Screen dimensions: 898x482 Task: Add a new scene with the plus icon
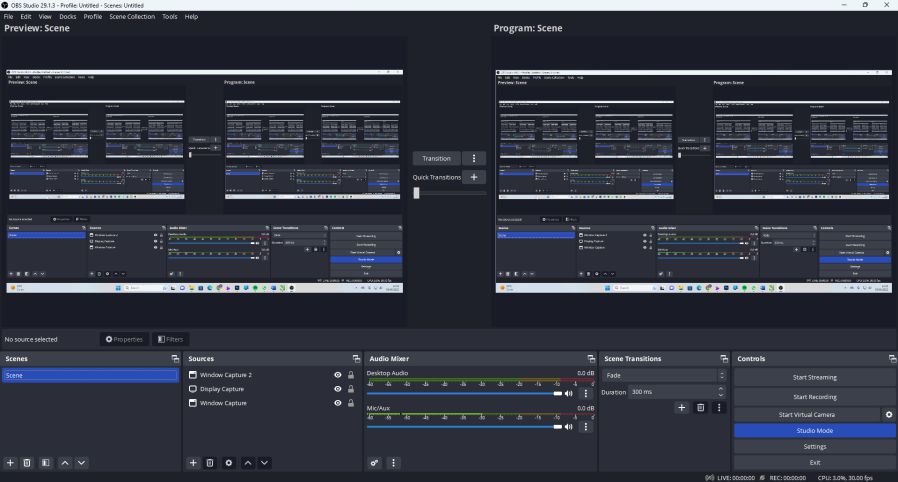pos(10,463)
